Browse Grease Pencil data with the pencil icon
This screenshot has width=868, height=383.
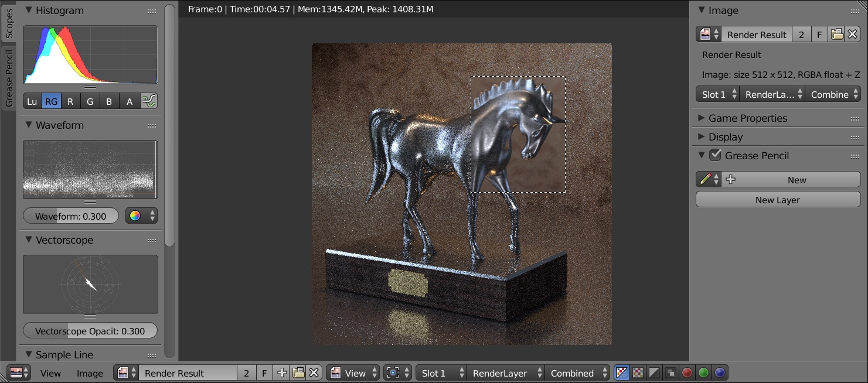point(709,180)
